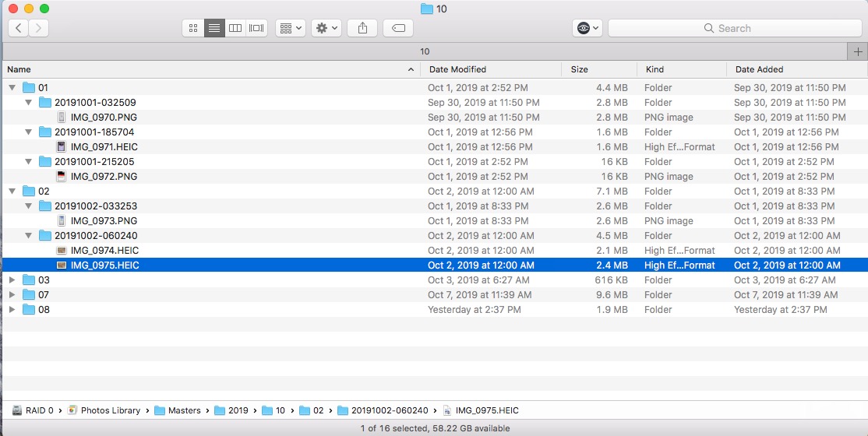Collapse folder 20191002-033253 triangle

coord(28,206)
